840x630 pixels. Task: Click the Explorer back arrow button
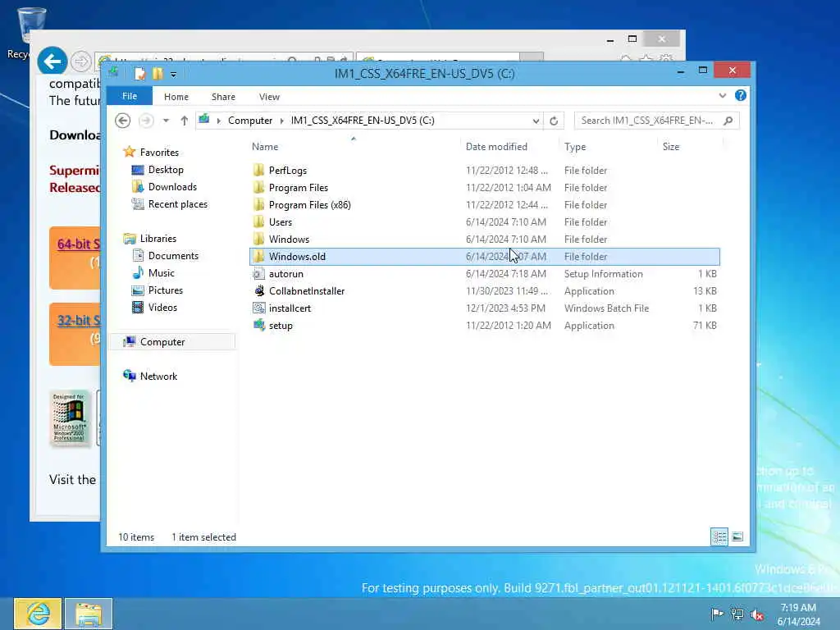(x=123, y=121)
